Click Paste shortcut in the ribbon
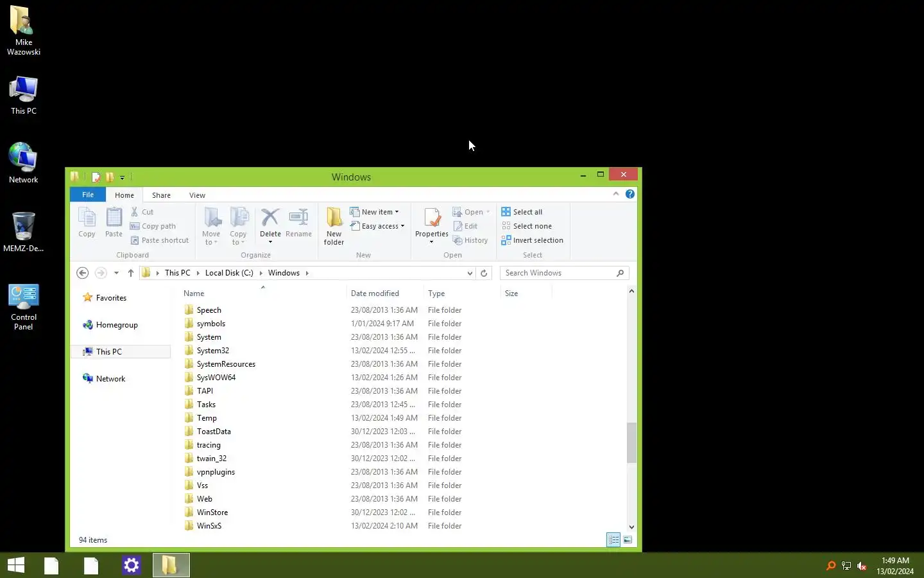Image resolution: width=924 pixels, height=578 pixels. click(160, 240)
